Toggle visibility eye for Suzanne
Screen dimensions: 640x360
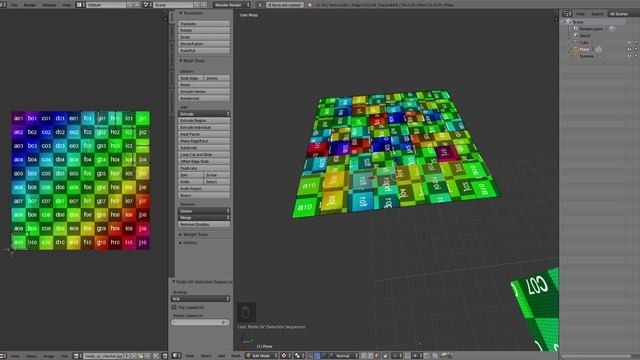(x=629, y=56)
